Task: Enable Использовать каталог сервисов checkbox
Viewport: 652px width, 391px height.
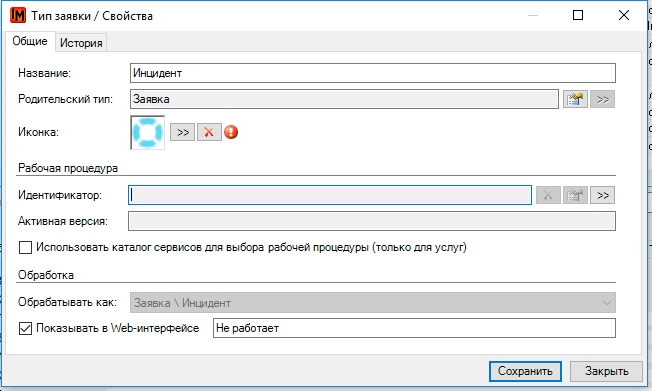Action: coord(25,247)
